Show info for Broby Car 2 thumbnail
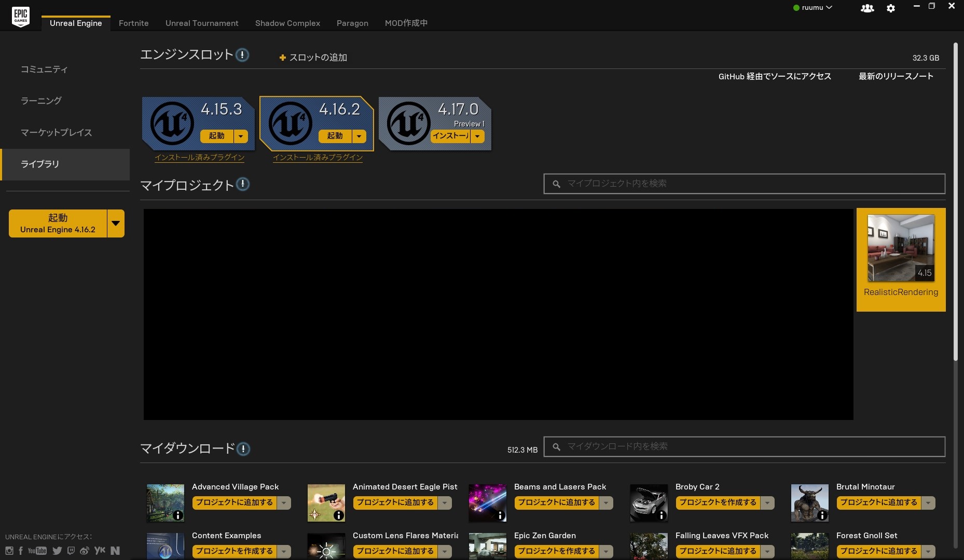 (x=662, y=515)
